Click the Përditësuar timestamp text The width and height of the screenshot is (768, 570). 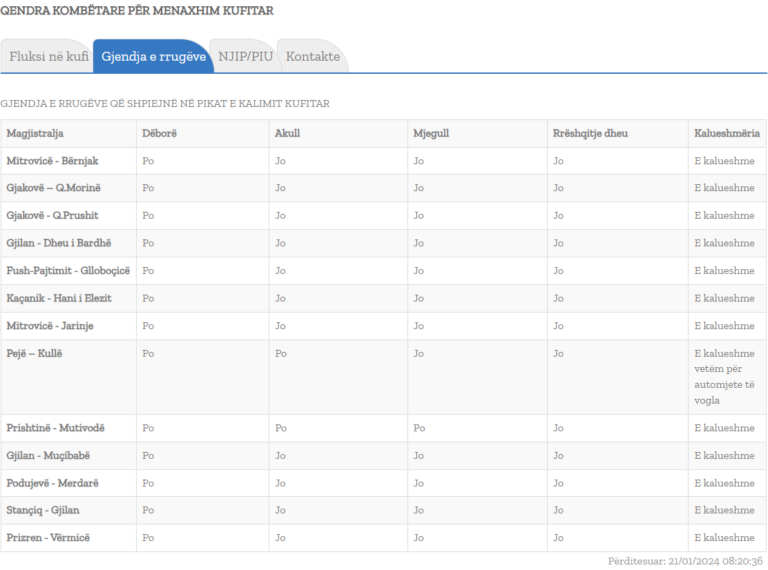click(x=687, y=561)
